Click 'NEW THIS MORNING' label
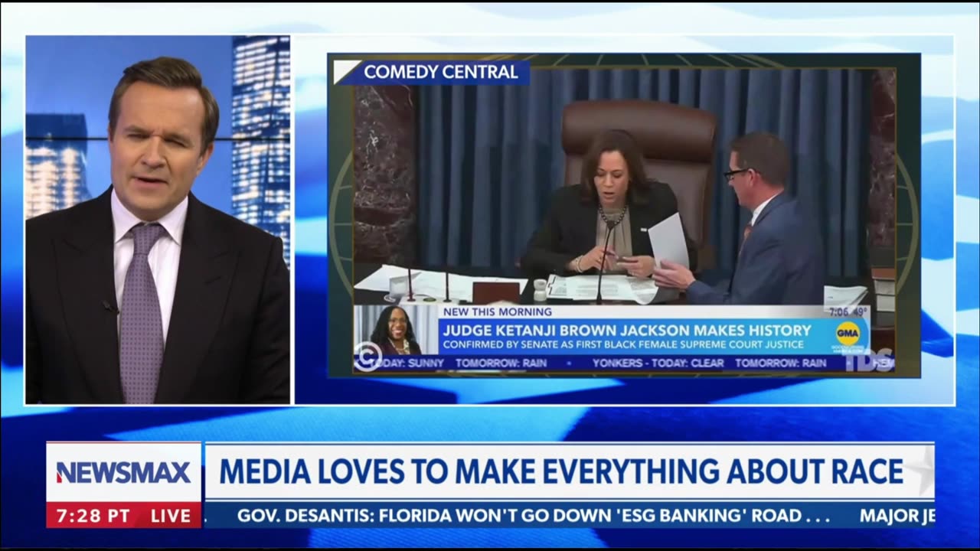Viewport: 980px width, 551px height. (x=497, y=312)
